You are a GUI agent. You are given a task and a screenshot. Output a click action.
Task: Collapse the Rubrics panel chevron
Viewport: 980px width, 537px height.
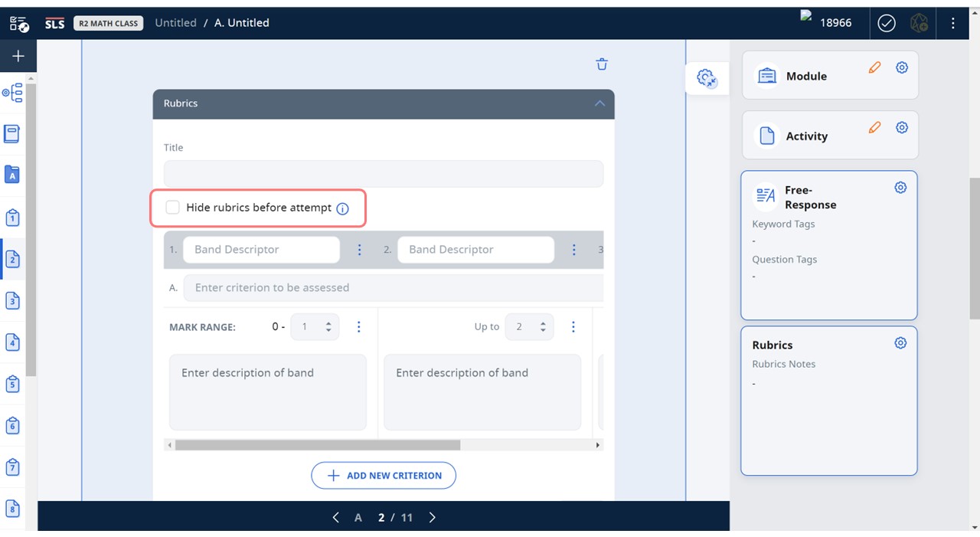click(x=599, y=103)
